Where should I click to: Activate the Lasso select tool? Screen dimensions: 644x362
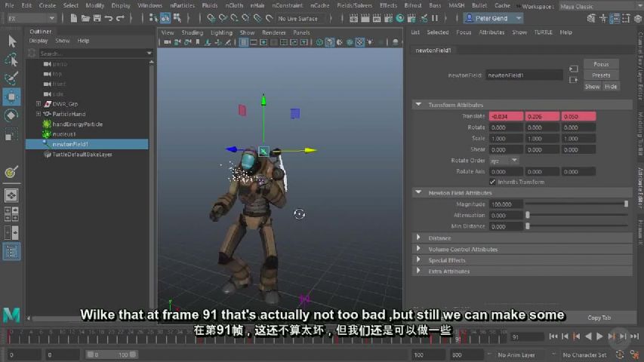(11, 60)
